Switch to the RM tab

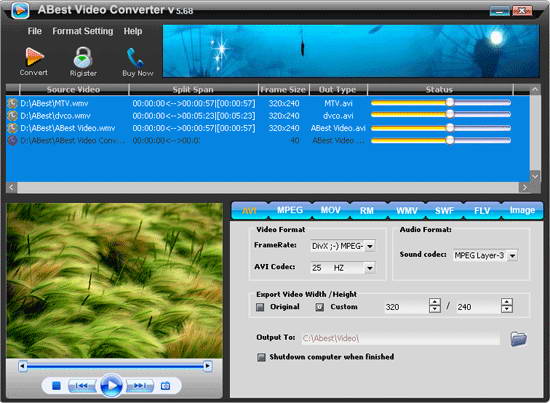(367, 210)
